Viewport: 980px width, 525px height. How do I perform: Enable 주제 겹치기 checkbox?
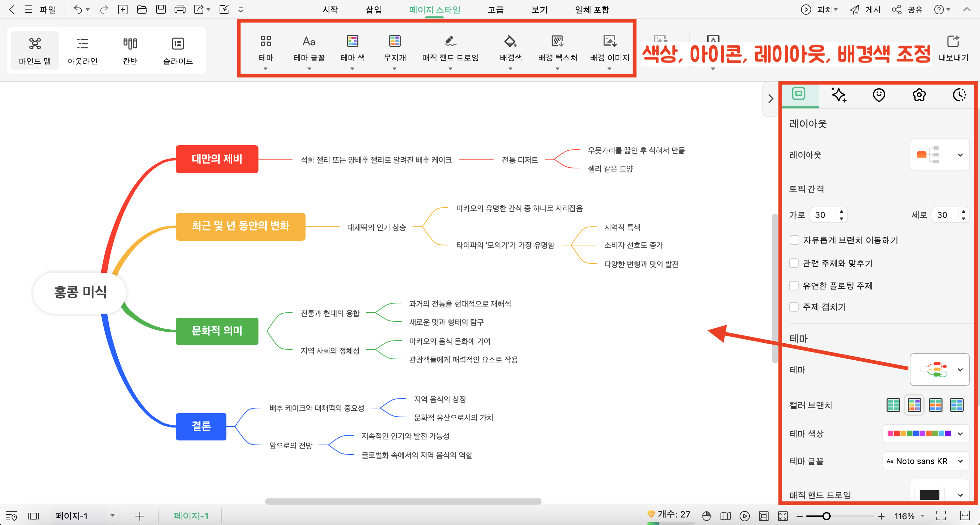[x=794, y=306]
